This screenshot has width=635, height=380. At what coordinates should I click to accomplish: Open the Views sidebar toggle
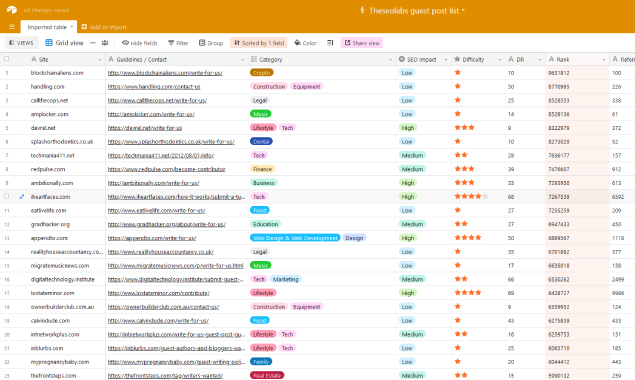point(21,43)
